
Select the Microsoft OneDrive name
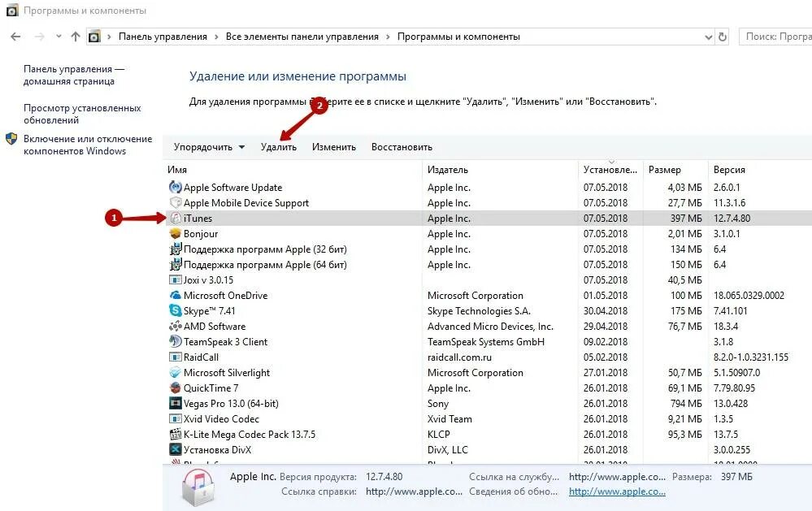pyautogui.click(x=225, y=296)
